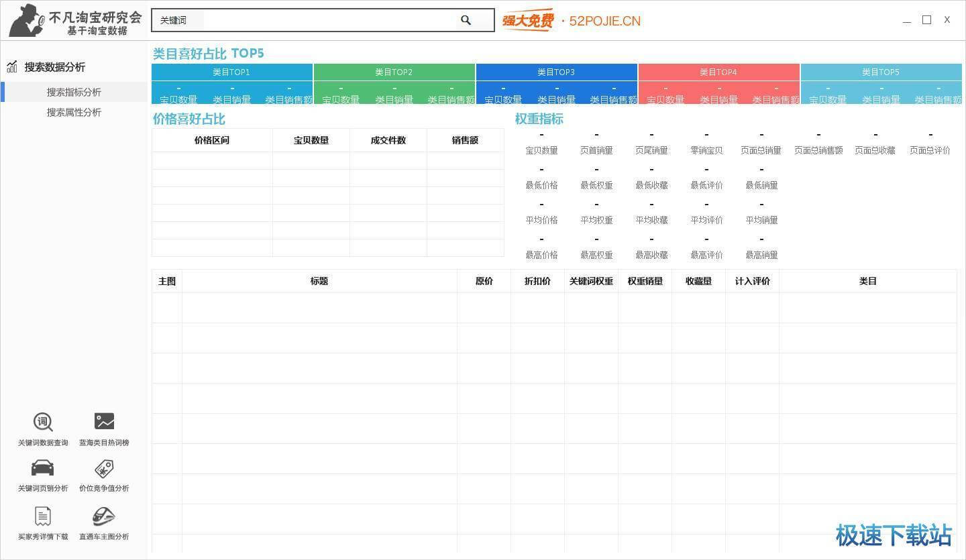Viewport: 966px width, 560px height.
Task: Click the 折扣价 column header
Action: pos(537,281)
